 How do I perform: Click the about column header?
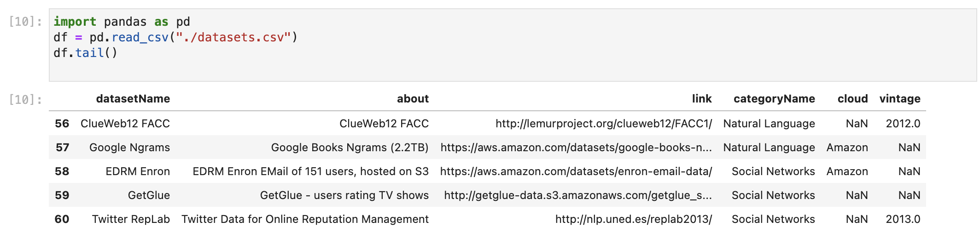pos(413,99)
